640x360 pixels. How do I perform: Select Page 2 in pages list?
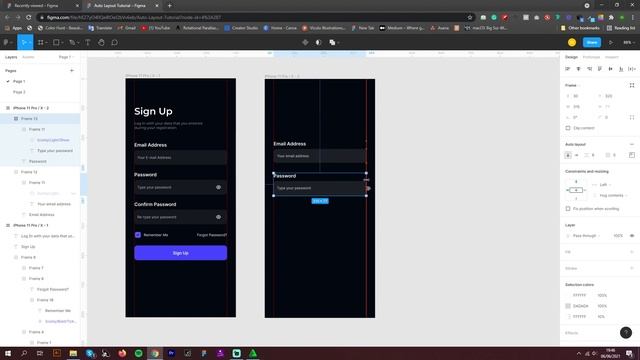[x=19, y=92]
